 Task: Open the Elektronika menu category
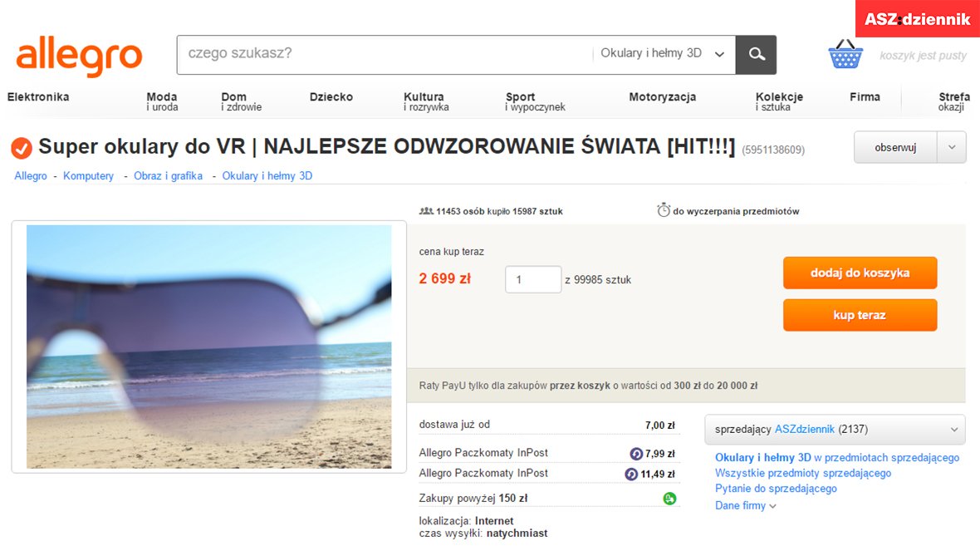click(x=38, y=97)
